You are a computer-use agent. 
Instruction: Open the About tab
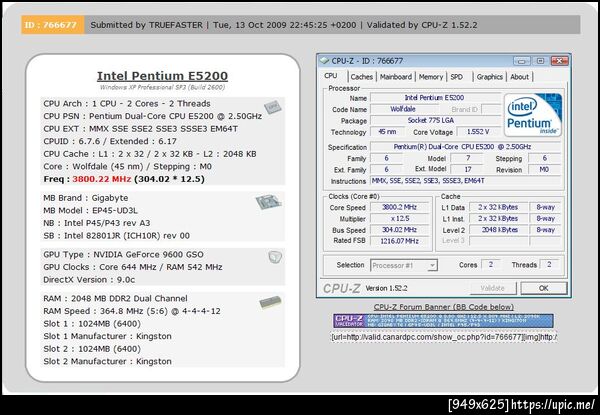(x=519, y=77)
